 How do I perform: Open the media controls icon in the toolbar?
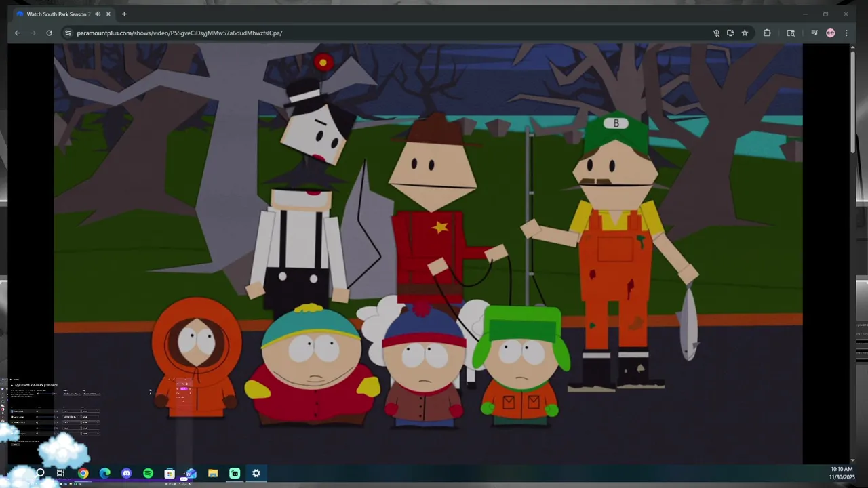pos(814,33)
